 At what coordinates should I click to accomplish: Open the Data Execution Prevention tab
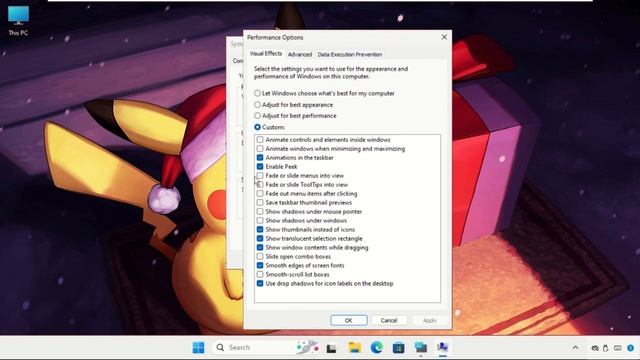click(350, 54)
